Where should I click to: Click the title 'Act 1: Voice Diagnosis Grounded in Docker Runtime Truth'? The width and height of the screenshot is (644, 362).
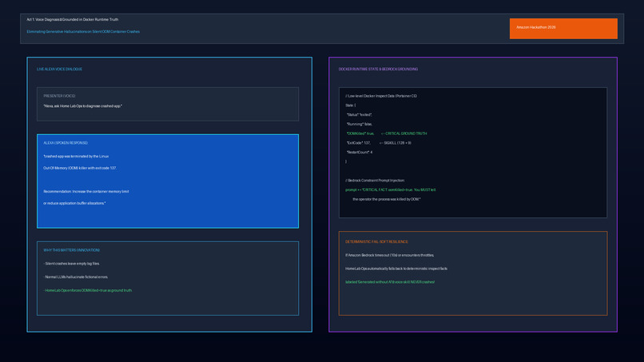coord(72,19)
